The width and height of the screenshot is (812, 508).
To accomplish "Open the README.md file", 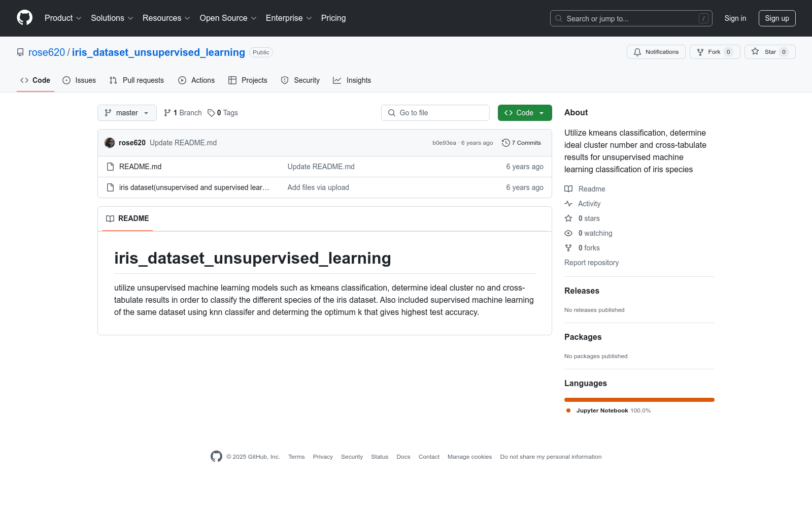I will [x=140, y=167].
